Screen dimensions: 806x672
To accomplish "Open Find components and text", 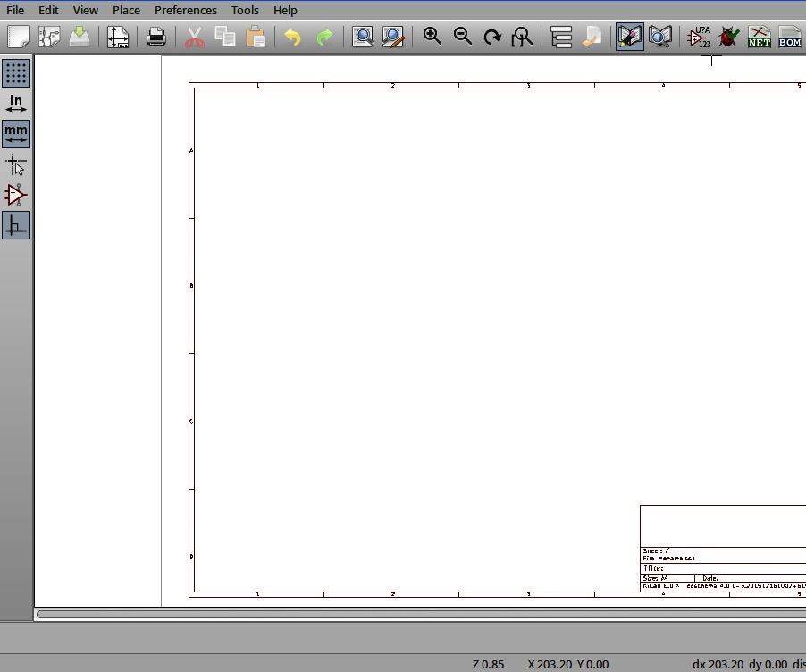I will [x=363, y=37].
